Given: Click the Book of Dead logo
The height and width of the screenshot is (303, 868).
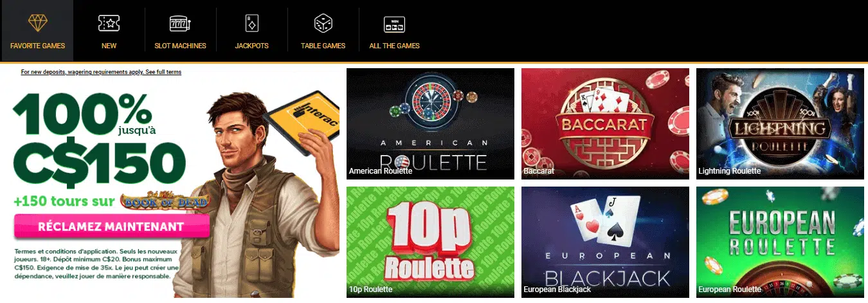Looking at the screenshot, I should [164, 201].
